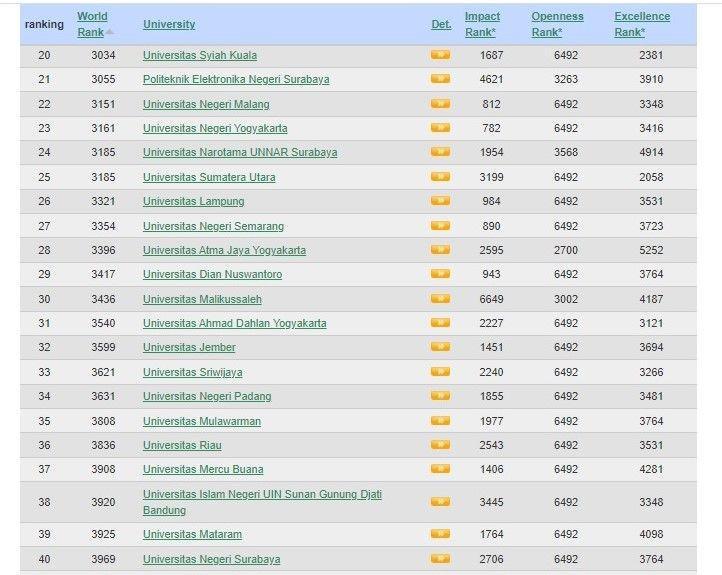Image resolution: width=722 pixels, height=575 pixels.
Task: Open Universitas Mataram link
Action: point(192,534)
